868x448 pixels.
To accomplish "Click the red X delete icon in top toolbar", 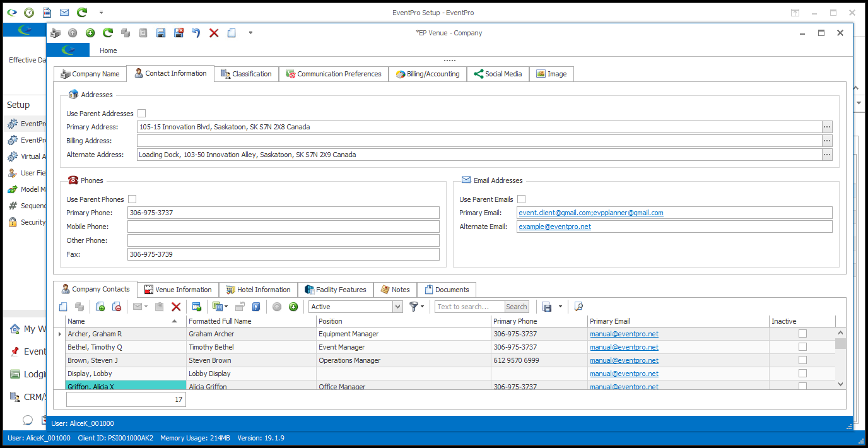I will [214, 33].
